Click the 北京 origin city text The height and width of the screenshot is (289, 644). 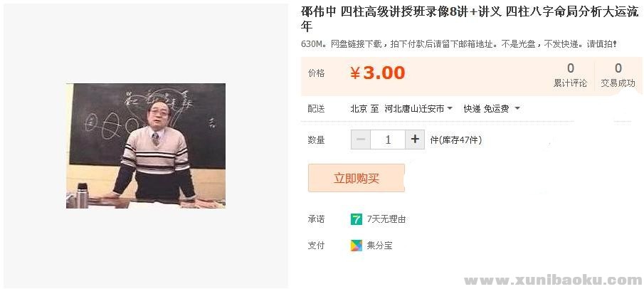(x=359, y=108)
